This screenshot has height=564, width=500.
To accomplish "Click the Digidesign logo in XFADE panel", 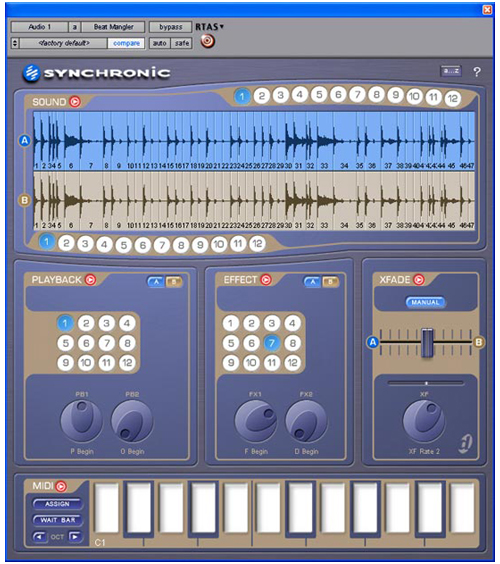I will coord(466,444).
